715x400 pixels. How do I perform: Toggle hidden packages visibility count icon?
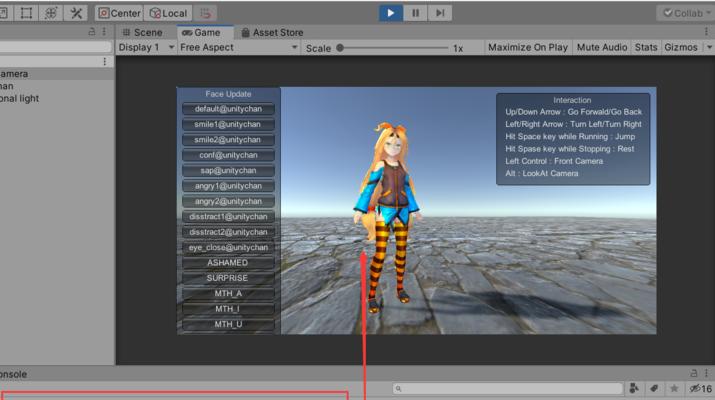pyautogui.click(x=700, y=389)
